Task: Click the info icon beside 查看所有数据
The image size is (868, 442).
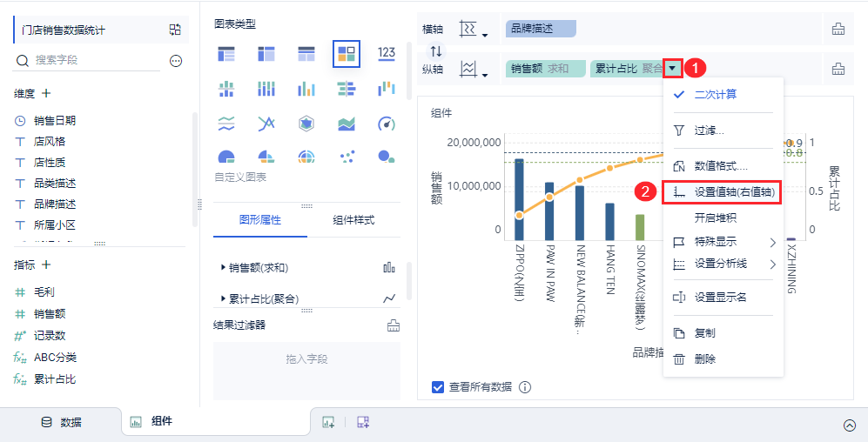Action: click(x=525, y=387)
